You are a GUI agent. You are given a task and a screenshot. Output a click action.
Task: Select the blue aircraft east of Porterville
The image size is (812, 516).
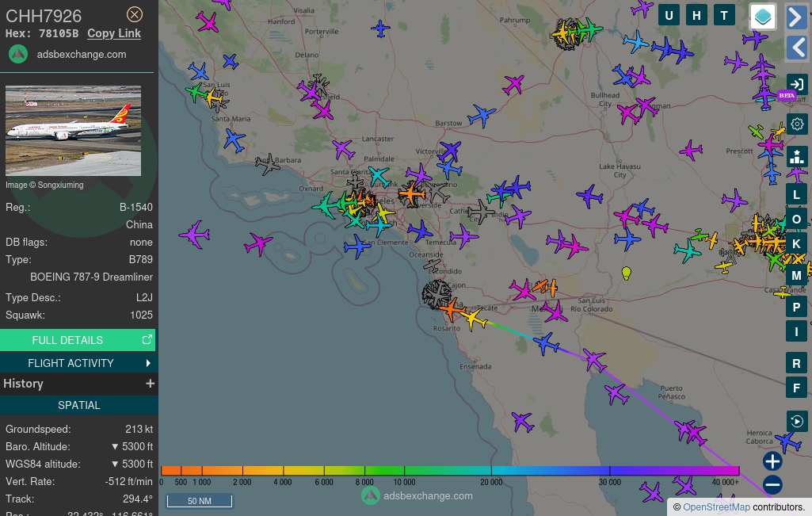coord(380,29)
